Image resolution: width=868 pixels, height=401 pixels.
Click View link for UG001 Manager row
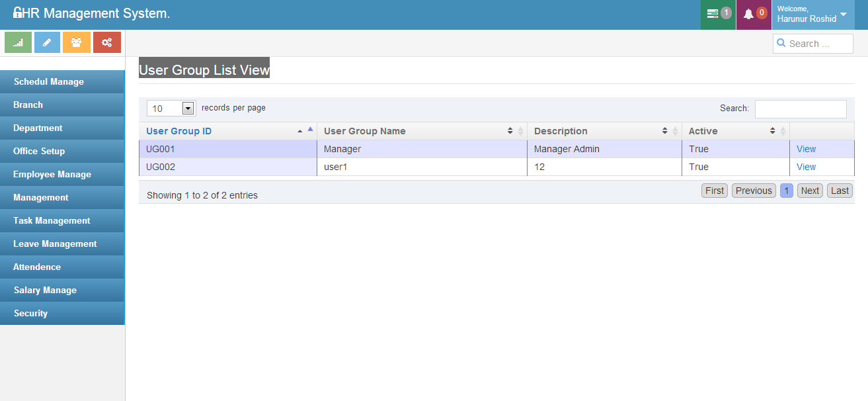click(x=806, y=149)
